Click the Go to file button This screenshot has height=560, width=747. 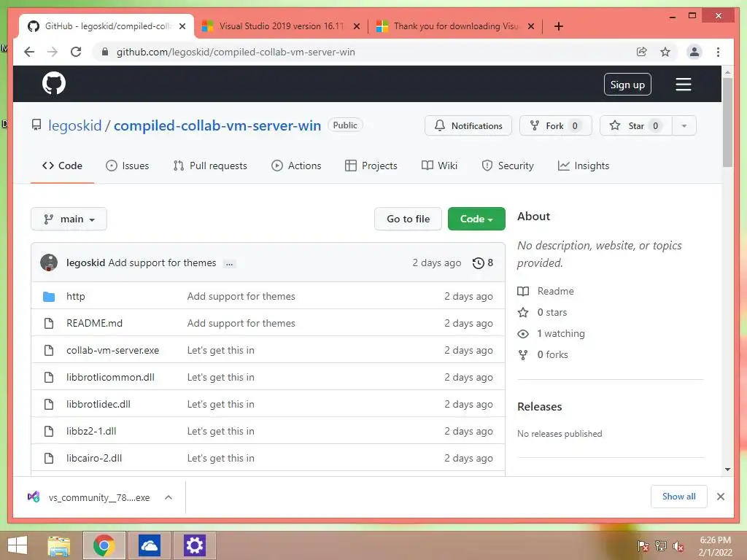tap(409, 219)
